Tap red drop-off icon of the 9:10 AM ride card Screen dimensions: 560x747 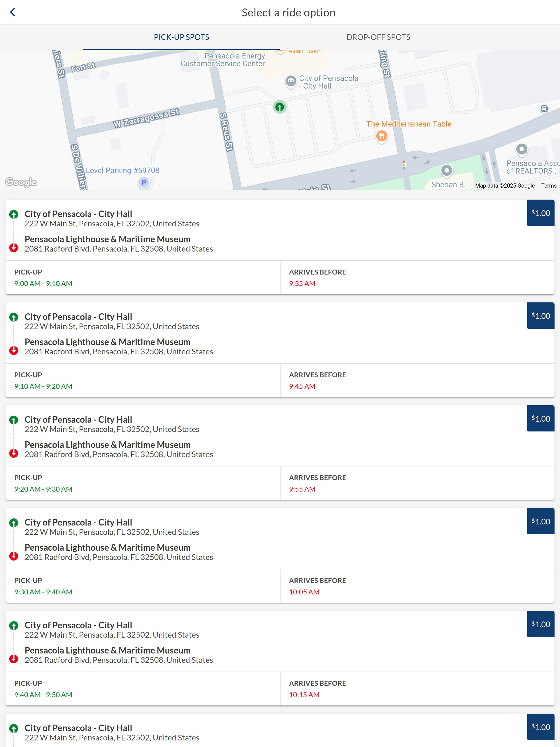pyautogui.click(x=14, y=350)
